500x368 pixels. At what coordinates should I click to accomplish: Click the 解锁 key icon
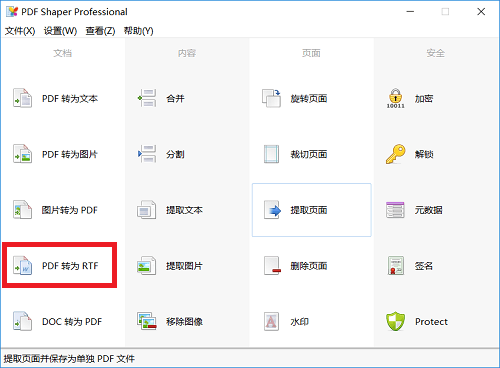[x=395, y=154]
